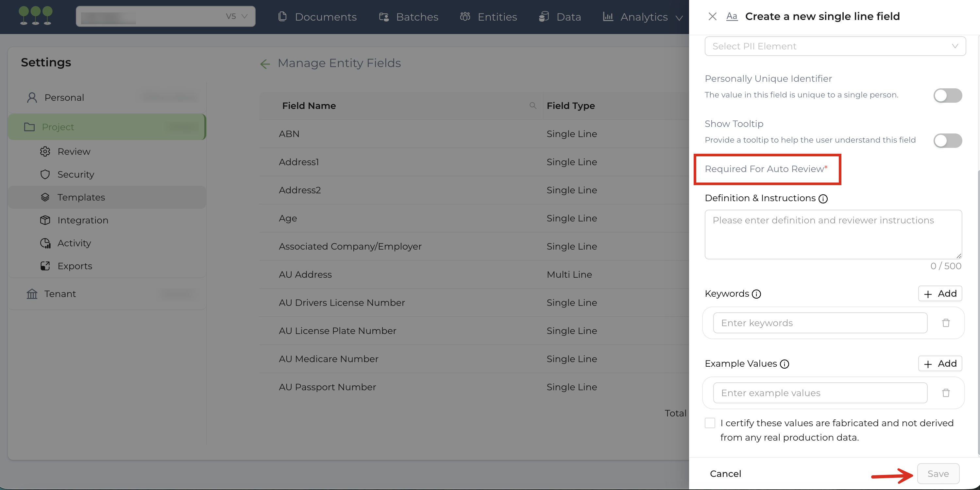
Task: Click into the definition and instructions text area
Action: coord(833,235)
